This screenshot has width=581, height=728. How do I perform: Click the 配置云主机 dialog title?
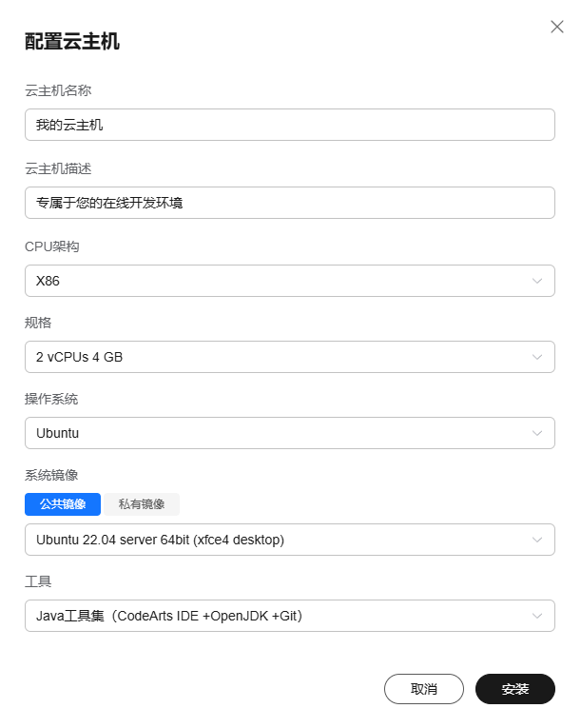pos(72,41)
